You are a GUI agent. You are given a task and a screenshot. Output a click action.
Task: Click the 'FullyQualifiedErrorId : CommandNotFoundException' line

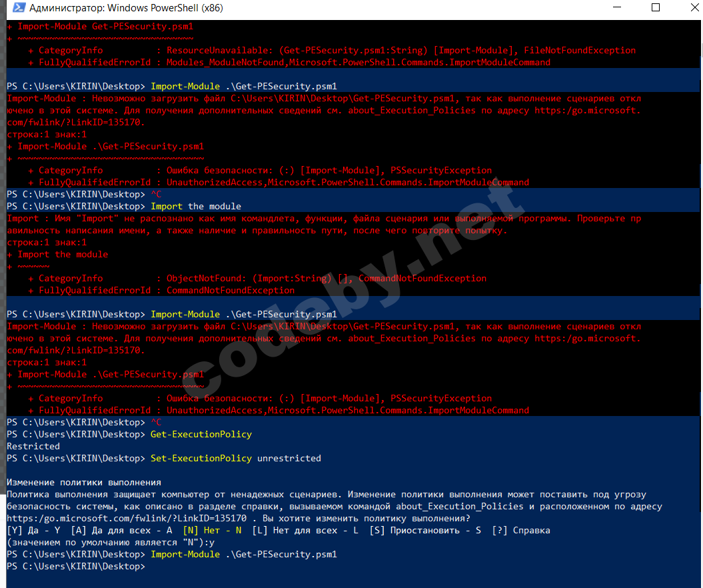pos(161,291)
